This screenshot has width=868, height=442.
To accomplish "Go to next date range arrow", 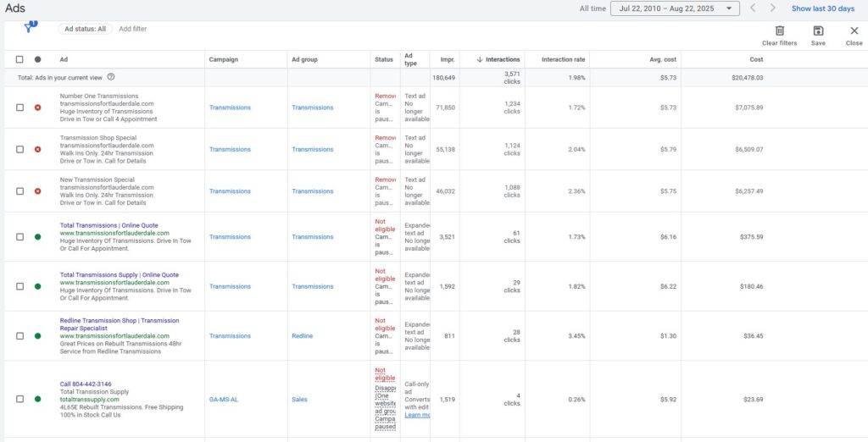I will tap(773, 8).
